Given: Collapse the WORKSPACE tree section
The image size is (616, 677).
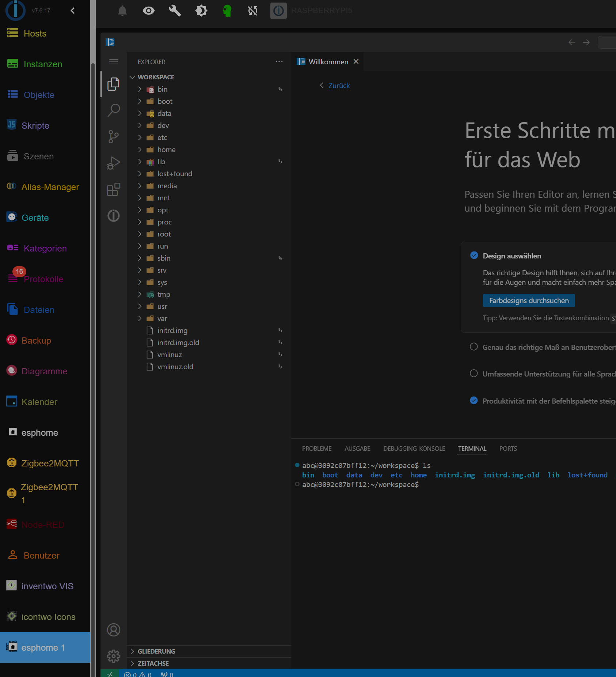Looking at the screenshot, I should [156, 77].
